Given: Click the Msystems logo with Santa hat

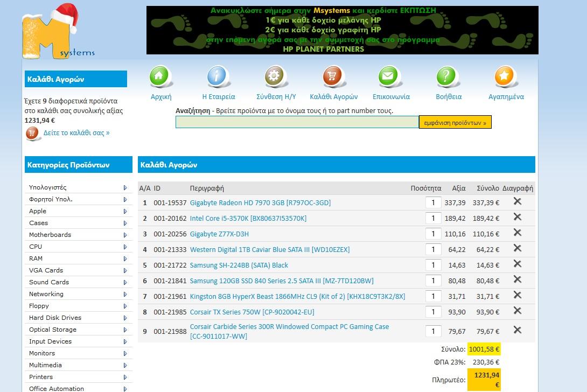Looking at the screenshot, I should tap(58, 31).
